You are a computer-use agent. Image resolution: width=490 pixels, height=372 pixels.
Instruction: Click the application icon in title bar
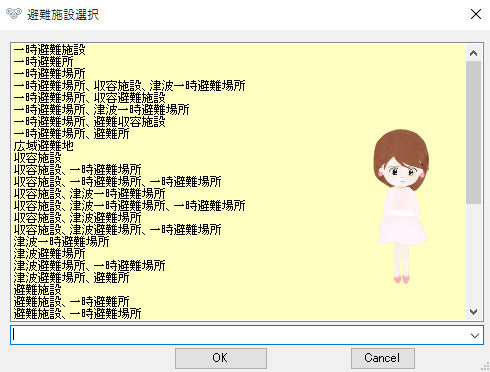(x=14, y=14)
